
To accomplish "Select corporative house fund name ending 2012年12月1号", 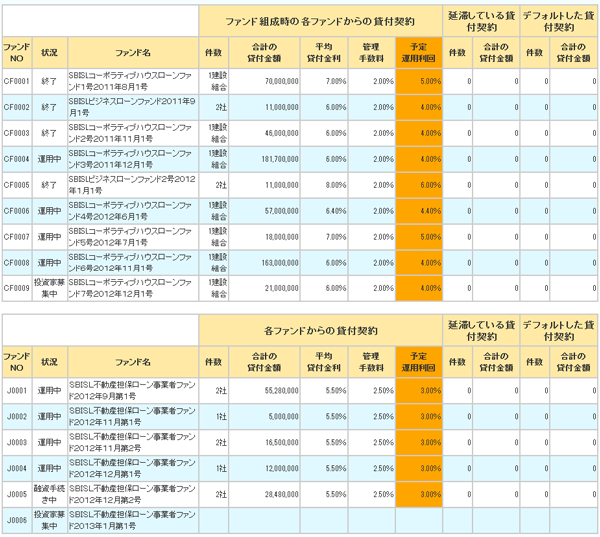I will pos(130,288).
